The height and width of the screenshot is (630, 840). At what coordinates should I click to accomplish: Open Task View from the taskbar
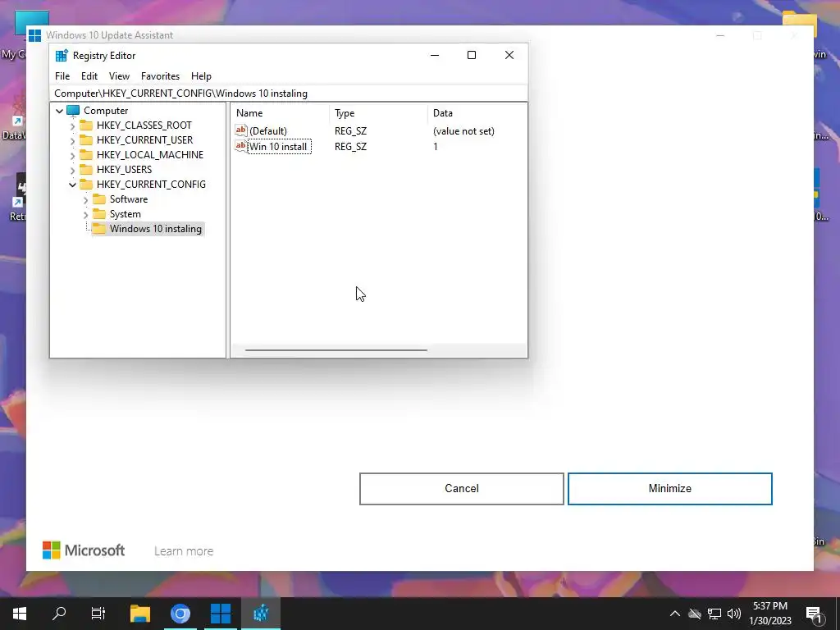click(x=98, y=614)
